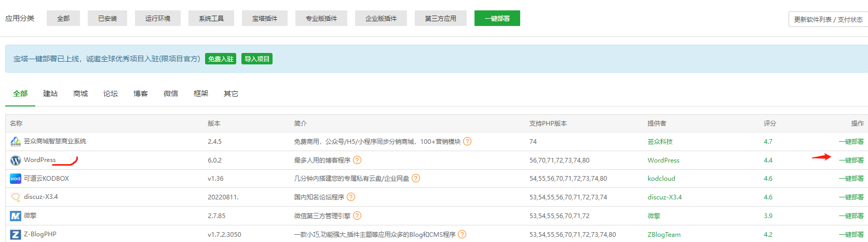Screen dimensions: 868x242
Task: Click the 名称 column header
Action: 16,123
